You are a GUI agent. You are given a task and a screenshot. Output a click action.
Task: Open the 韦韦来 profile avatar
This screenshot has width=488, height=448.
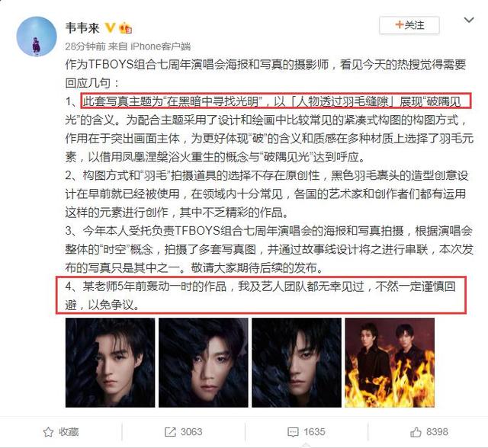click(37, 37)
